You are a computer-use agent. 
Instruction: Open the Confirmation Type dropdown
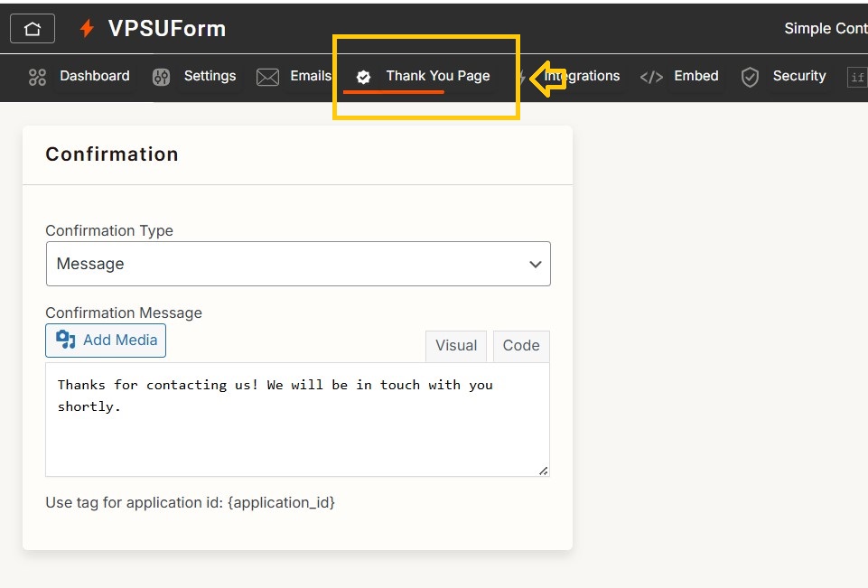[x=298, y=264]
